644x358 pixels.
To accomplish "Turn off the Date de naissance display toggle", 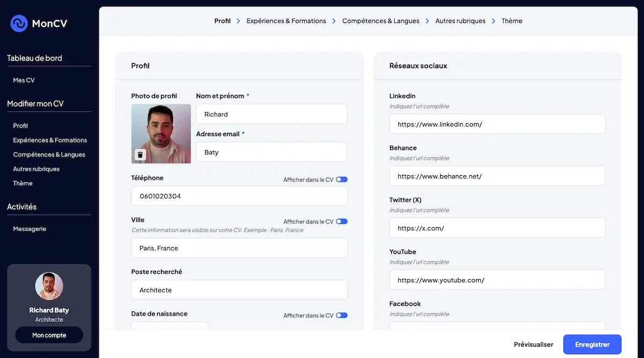I will (342, 315).
